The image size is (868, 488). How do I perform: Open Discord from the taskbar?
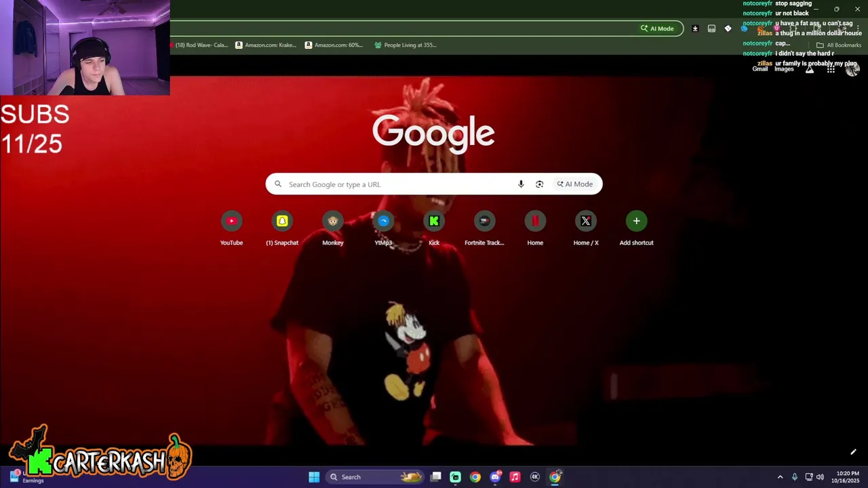[495, 477]
